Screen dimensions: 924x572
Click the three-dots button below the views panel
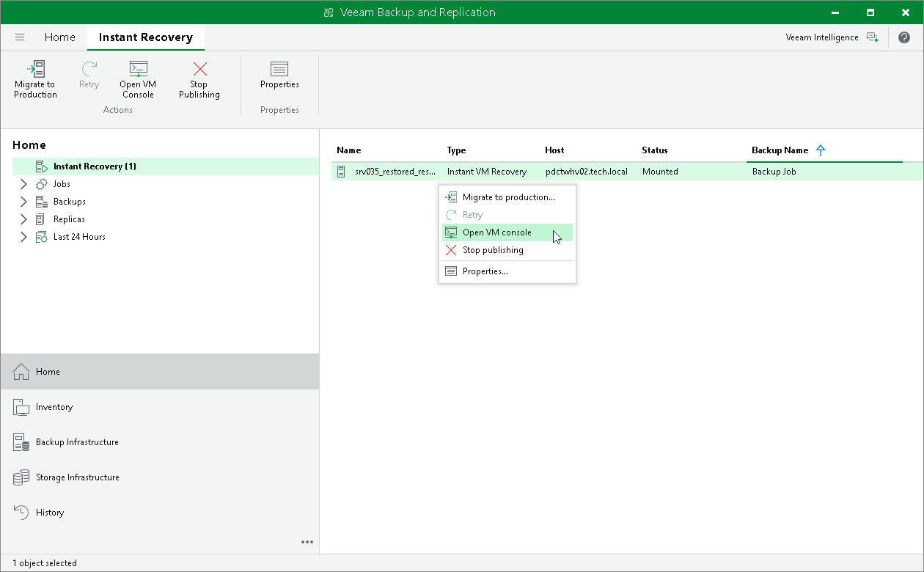pyautogui.click(x=307, y=542)
